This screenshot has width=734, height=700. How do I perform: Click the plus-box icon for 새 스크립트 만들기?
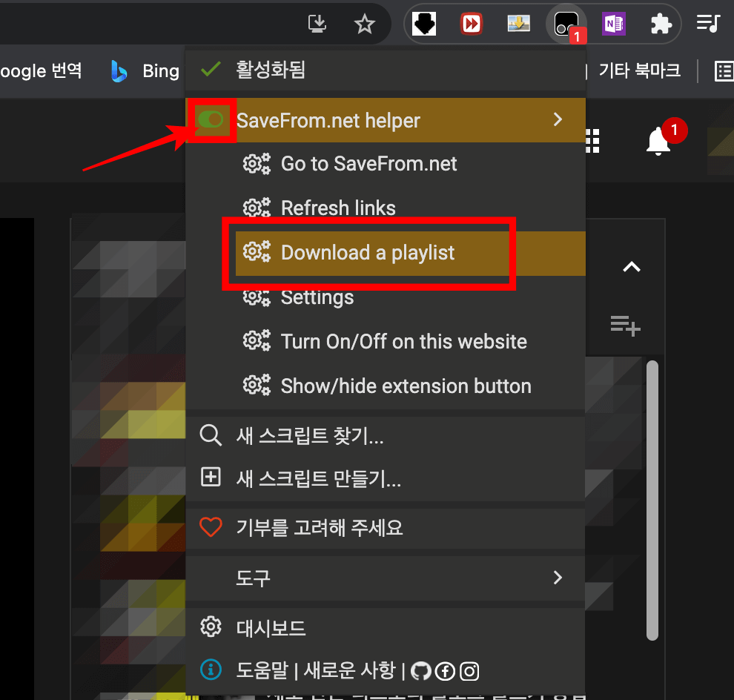point(211,478)
